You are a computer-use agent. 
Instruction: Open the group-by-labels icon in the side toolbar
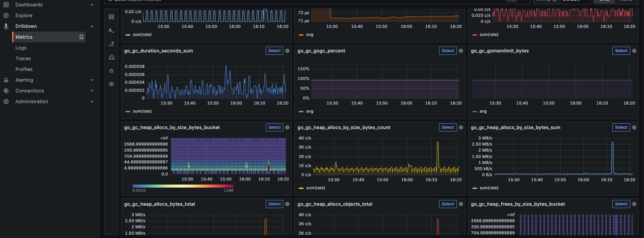(111, 57)
